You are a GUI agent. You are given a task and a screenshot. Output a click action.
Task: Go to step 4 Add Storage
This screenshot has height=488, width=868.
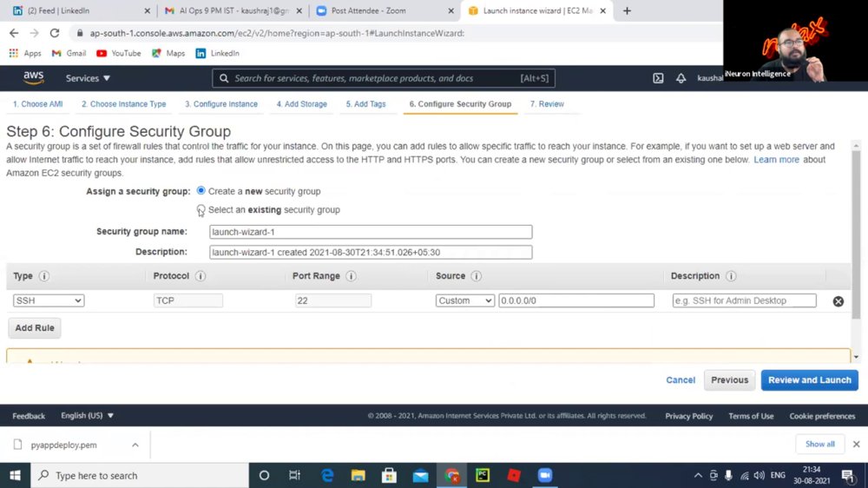pyautogui.click(x=302, y=104)
